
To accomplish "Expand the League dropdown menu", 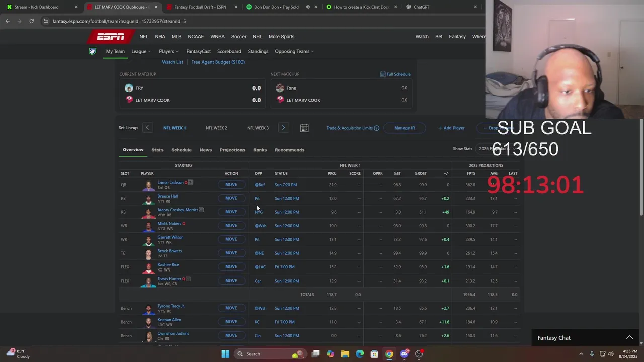I will pos(141,51).
